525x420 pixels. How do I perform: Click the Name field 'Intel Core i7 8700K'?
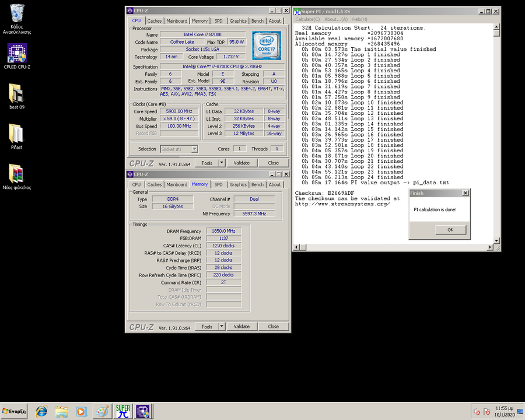(x=202, y=34)
